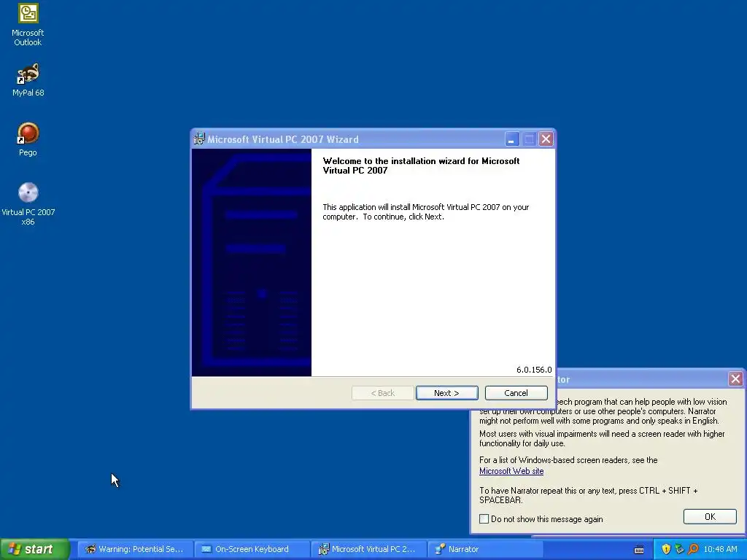Click the 'Welcome to the installation wizard' heading
Screen dimensions: 747x560
coord(421,166)
